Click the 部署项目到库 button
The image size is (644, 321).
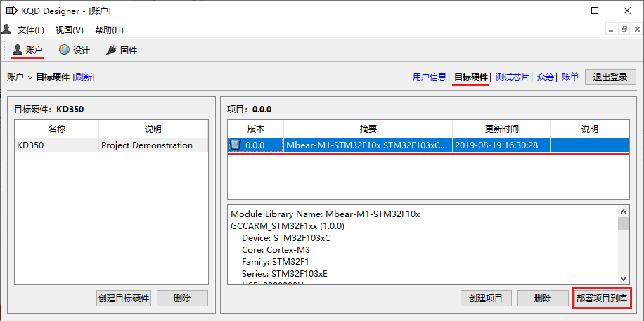tap(601, 298)
